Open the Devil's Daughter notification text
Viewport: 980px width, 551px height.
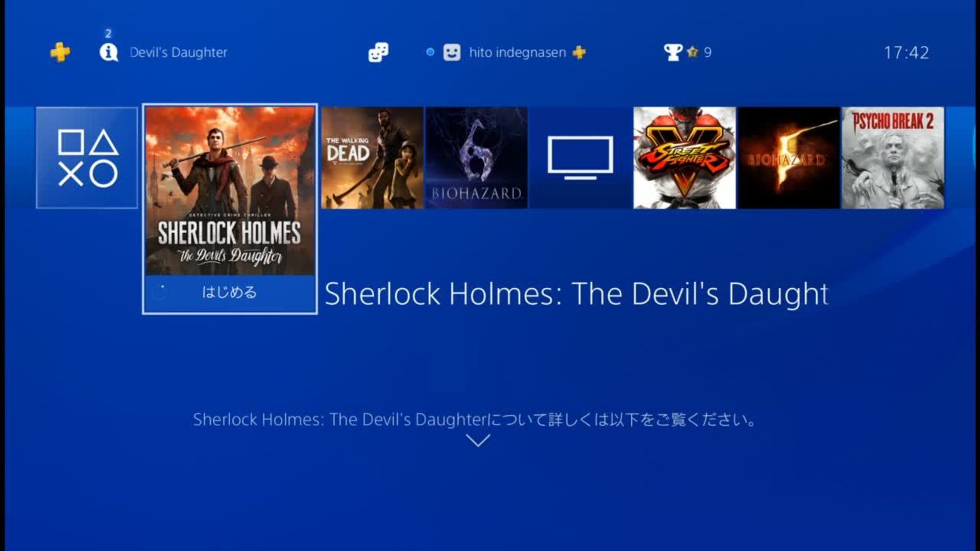click(178, 53)
